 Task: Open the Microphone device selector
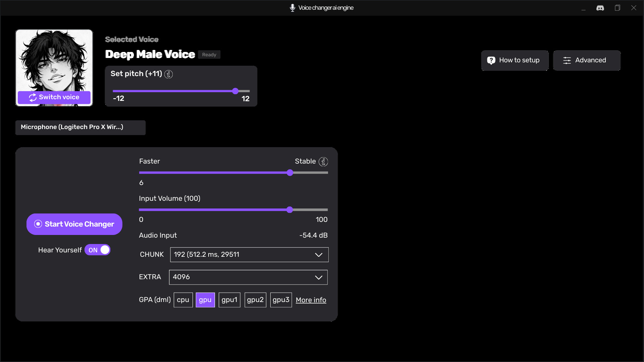coord(80,127)
